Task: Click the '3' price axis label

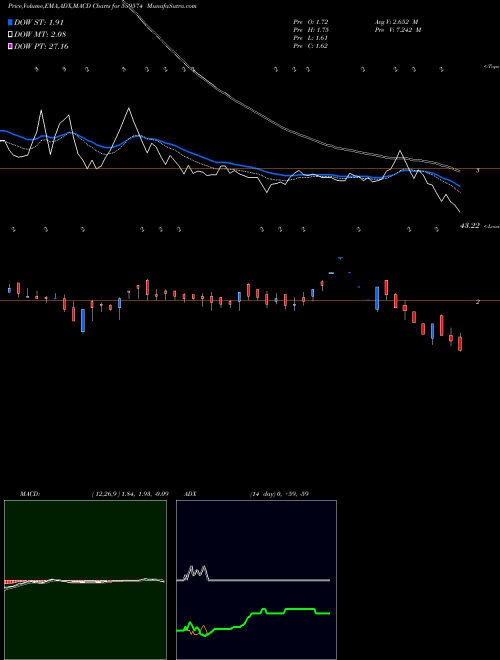Action: 478,170
